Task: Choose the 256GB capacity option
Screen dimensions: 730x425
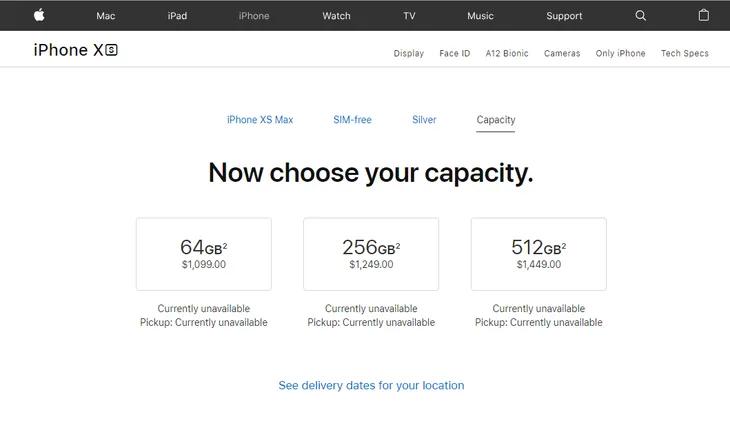Action: [371, 254]
